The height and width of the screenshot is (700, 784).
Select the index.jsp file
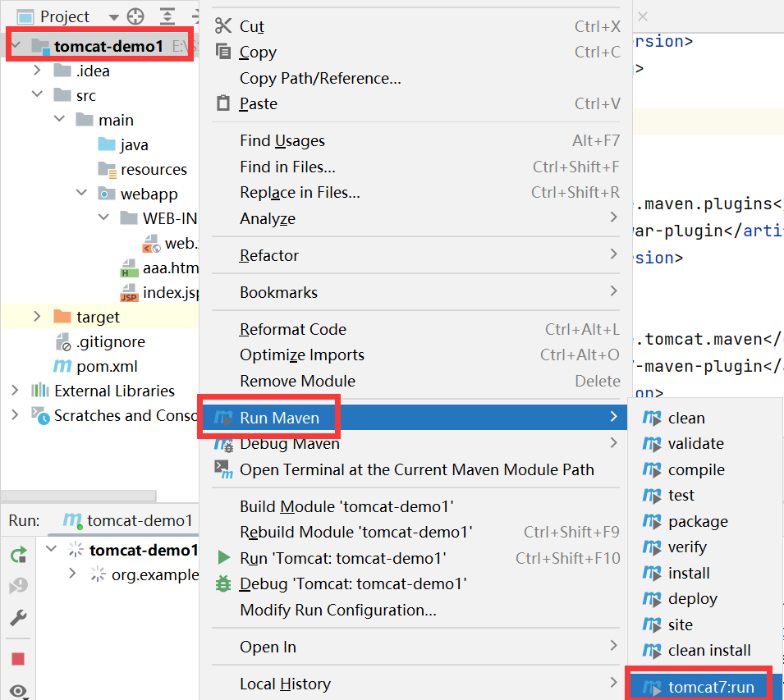(159, 293)
